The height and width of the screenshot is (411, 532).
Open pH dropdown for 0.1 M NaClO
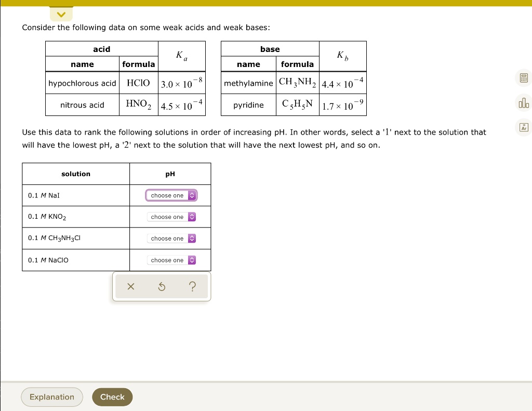(171, 260)
